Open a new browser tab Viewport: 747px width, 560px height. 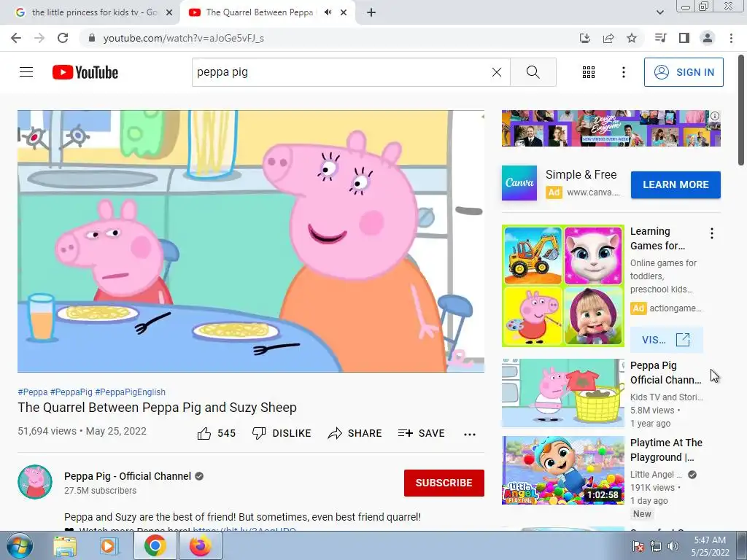(x=371, y=13)
